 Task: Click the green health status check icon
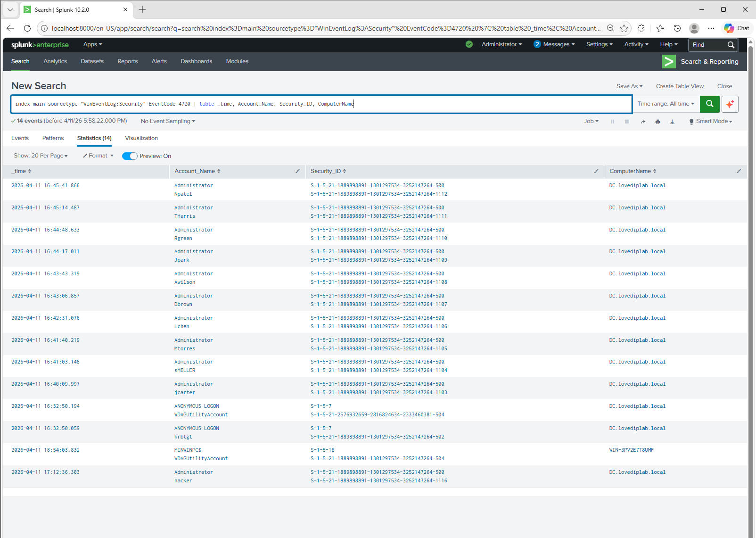[469, 44]
